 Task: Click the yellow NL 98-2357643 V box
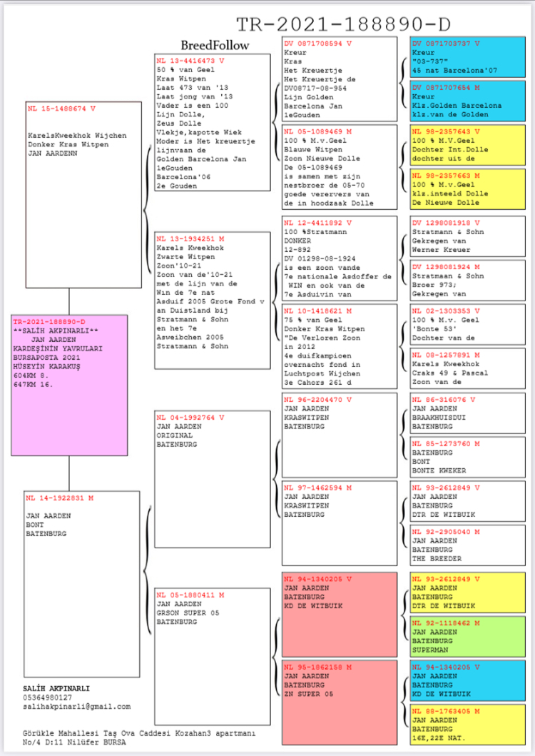[467, 145]
